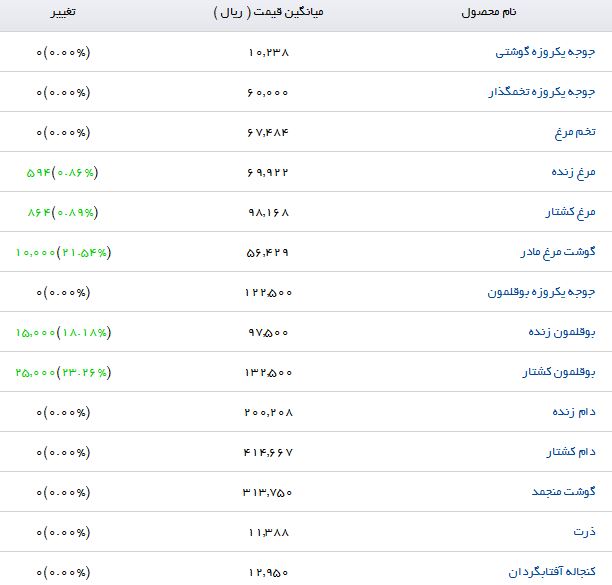This screenshot has height=585, width=612.
Task: Click the ۰(۰.۰۰%) change in دام کشتار row
Action: [63, 453]
